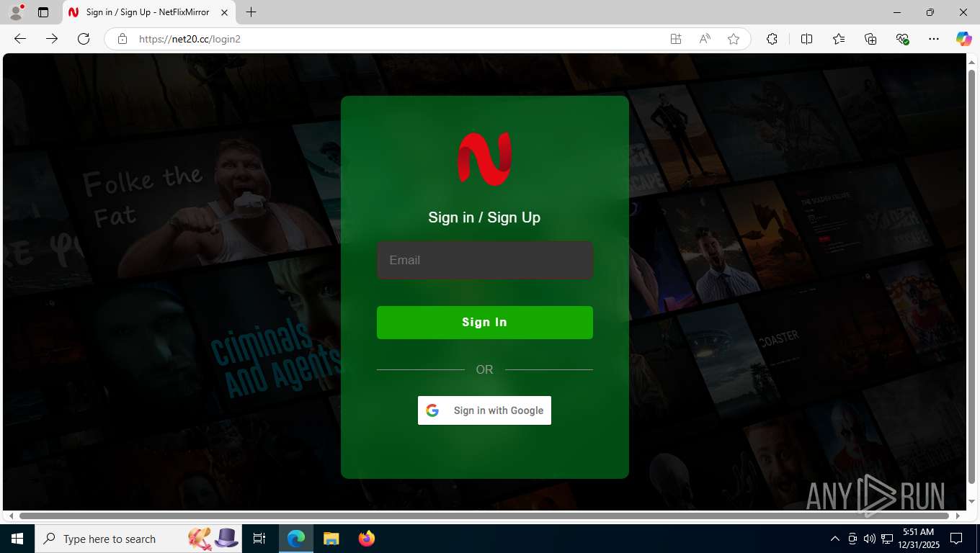Open a new browser tab
The width and height of the screenshot is (980, 553).
point(251,12)
